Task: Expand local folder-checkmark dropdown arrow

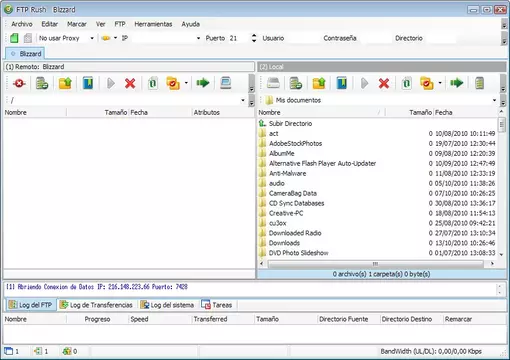Action: (440, 83)
